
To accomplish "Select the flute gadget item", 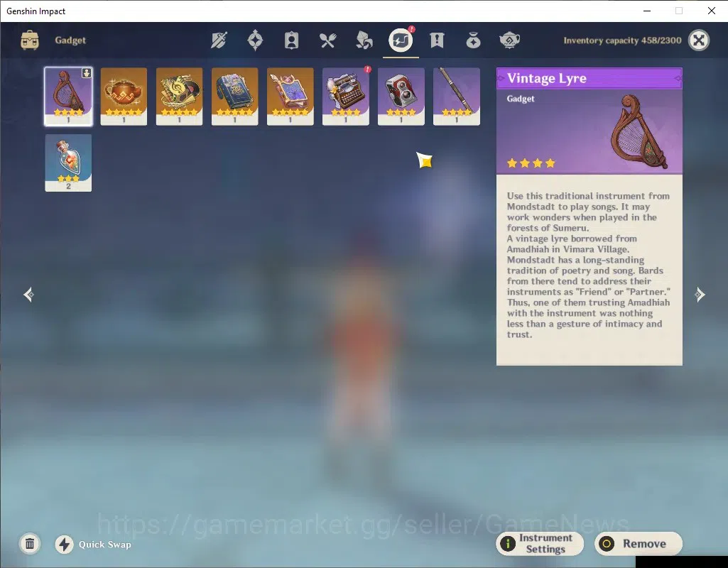I will 457,97.
